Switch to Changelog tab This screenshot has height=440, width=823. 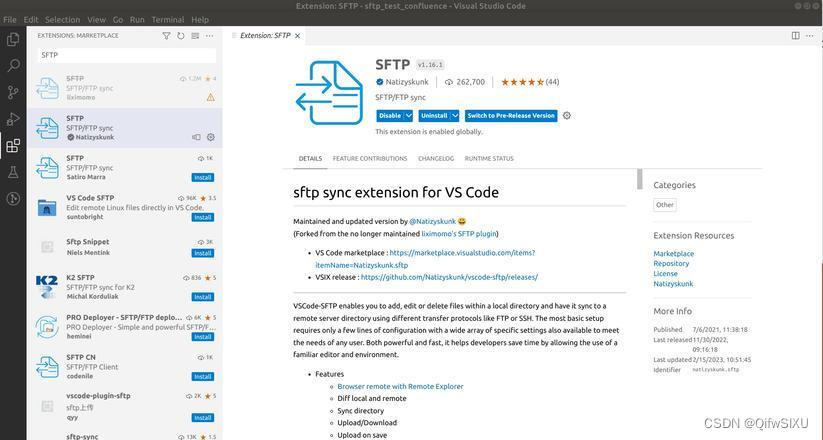click(436, 159)
